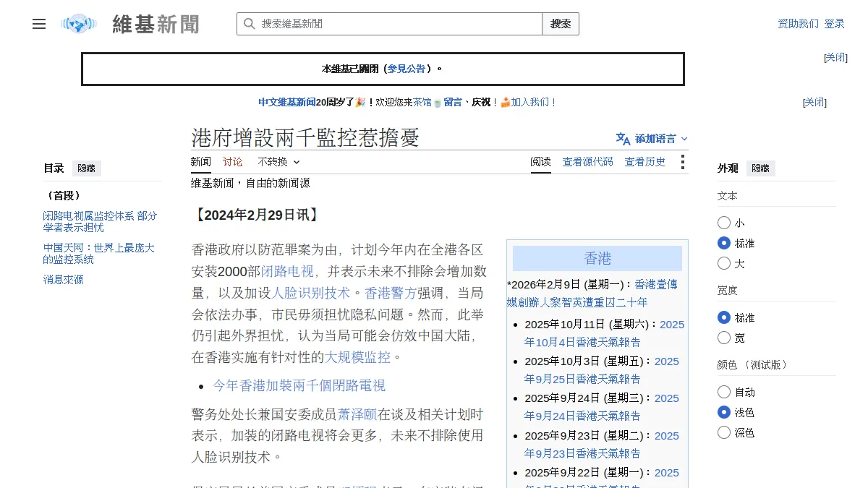Jump to 闭路电视属监控体系 section
This screenshot has height=488, width=868.
click(100, 221)
